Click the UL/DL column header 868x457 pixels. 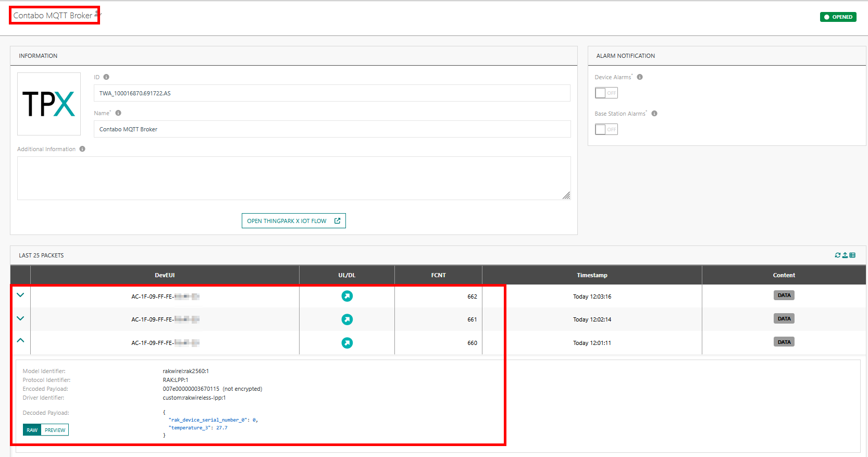[347, 275]
